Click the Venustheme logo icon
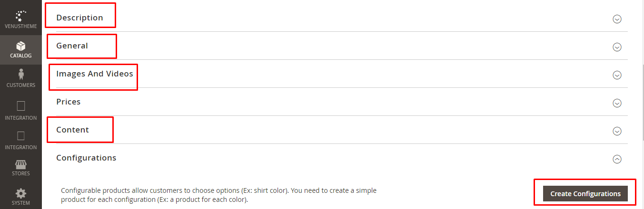This screenshot has height=209, width=644. pos(20,16)
